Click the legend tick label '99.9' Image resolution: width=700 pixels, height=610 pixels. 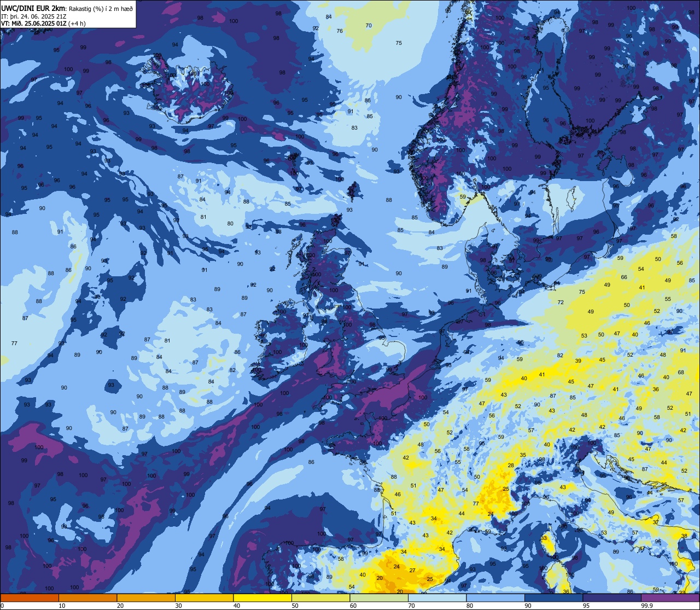point(647,606)
